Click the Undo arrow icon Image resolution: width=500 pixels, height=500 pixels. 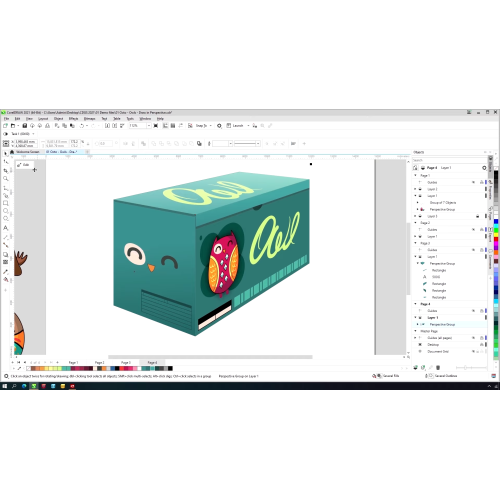[x=82, y=126]
